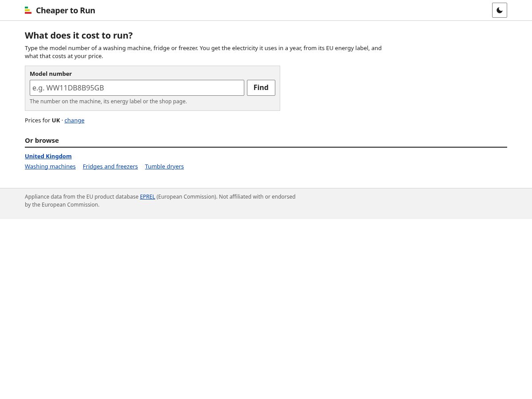Click the change prices country link

(74, 120)
